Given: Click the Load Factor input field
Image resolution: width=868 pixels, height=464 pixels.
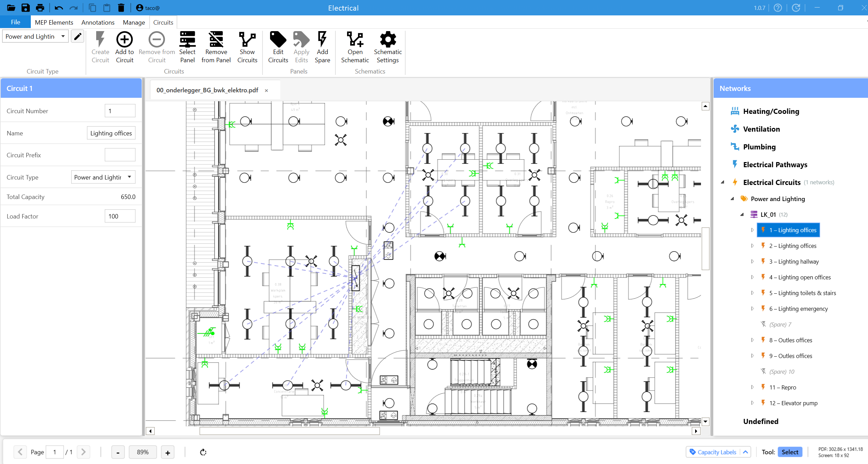Looking at the screenshot, I should (x=120, y=216).
